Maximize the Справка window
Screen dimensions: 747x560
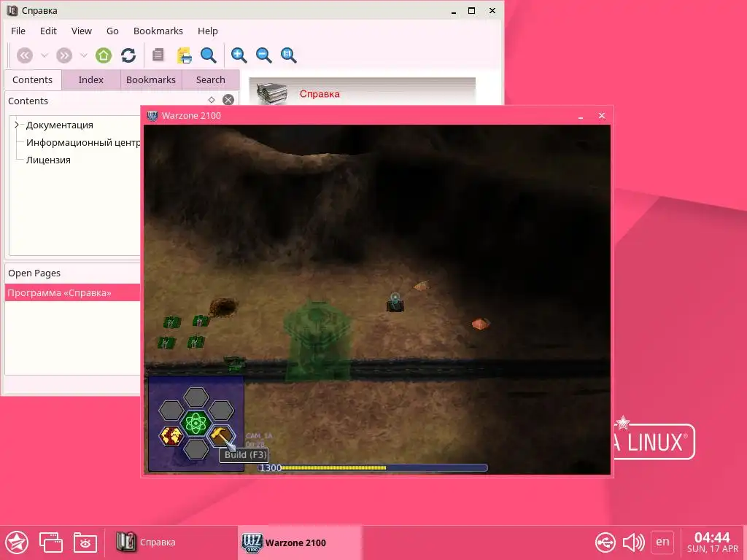pyautogui.click(x=472, y=10)
